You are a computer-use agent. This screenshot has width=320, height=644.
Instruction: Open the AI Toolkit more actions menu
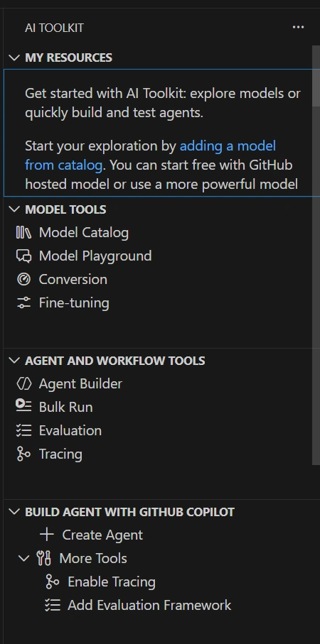pyautogui.click(x=298, y=27)
